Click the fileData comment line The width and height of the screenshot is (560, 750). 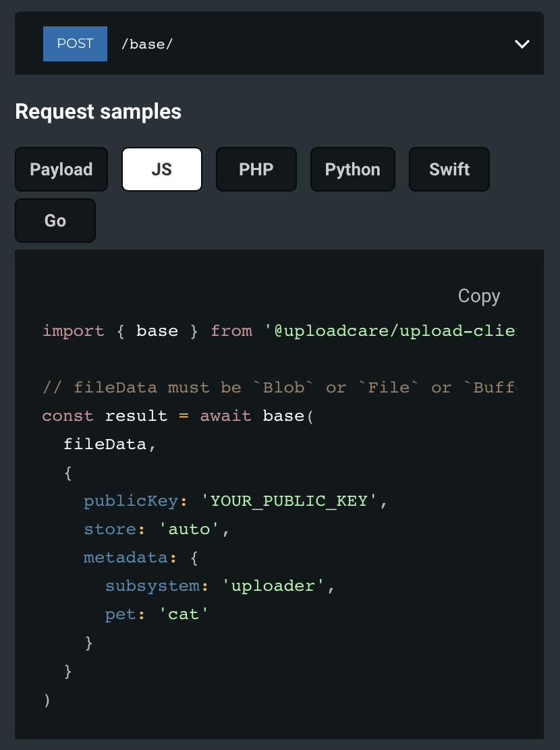[x=279, y=387]
